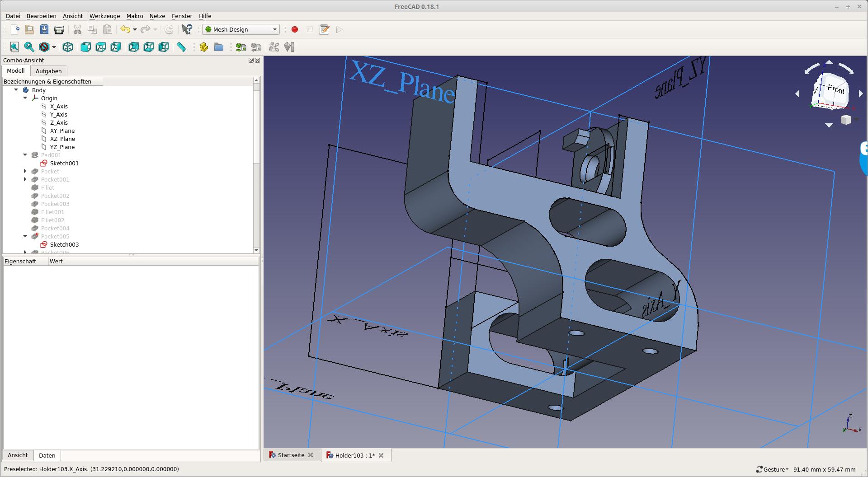Start macro recording with the red dot

tap(295, 29)
